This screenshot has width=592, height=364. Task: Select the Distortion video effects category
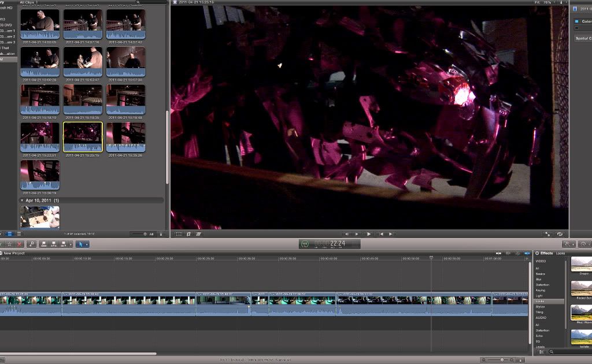(542, 285)
